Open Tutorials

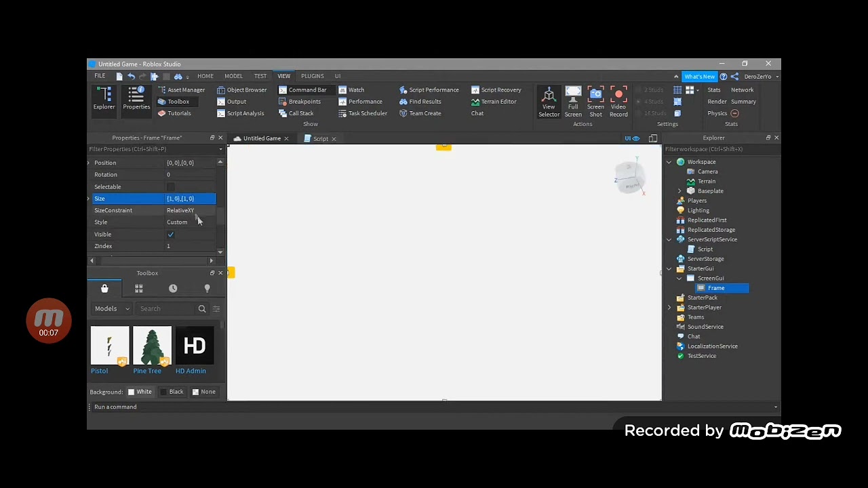click(x=174, y=113)
